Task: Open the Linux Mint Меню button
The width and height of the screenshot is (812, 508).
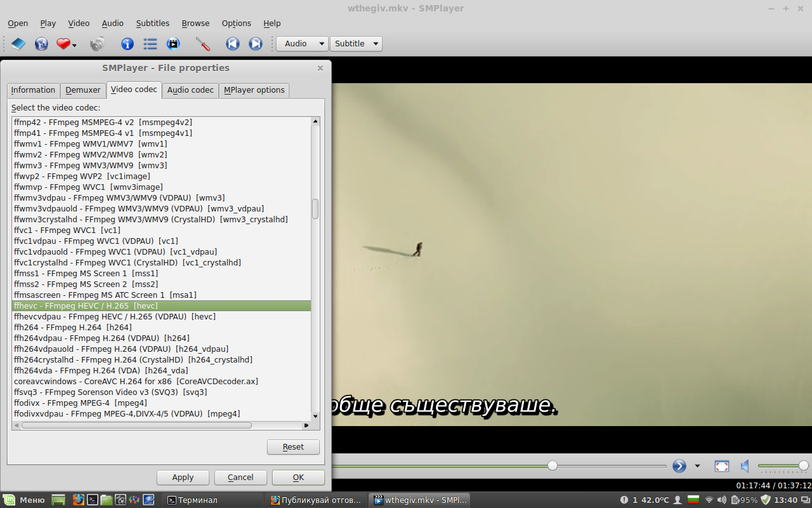Action: [24, 500]
